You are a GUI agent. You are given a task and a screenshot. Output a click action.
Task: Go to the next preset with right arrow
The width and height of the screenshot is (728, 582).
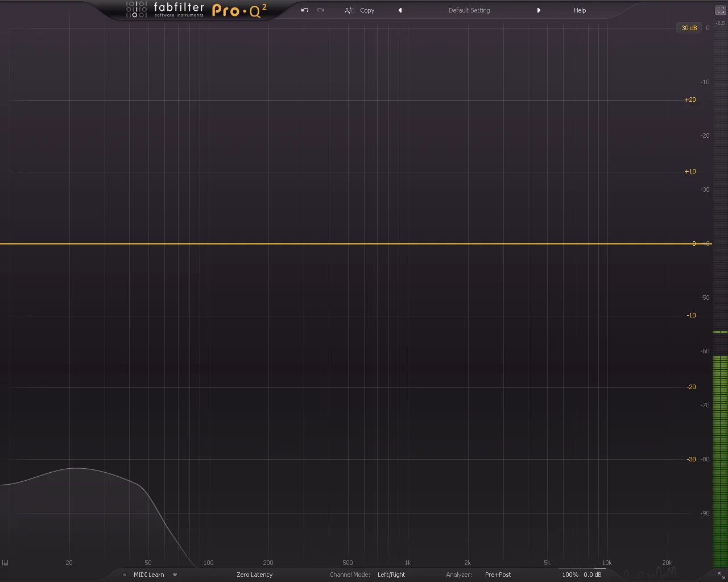pos(539,10)
